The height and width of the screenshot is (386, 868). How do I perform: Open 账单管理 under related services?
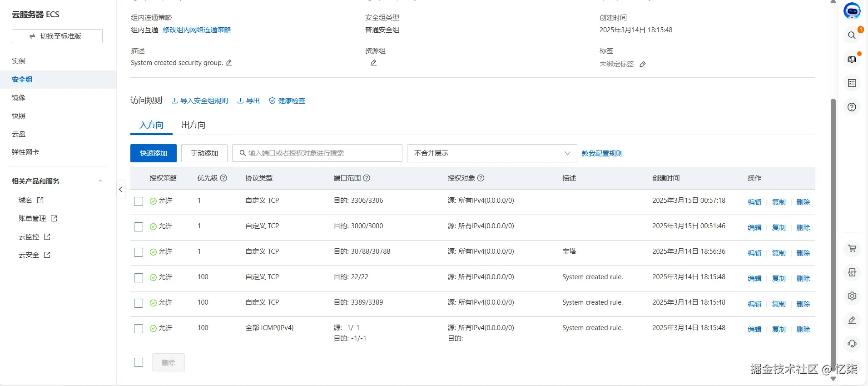32,218
